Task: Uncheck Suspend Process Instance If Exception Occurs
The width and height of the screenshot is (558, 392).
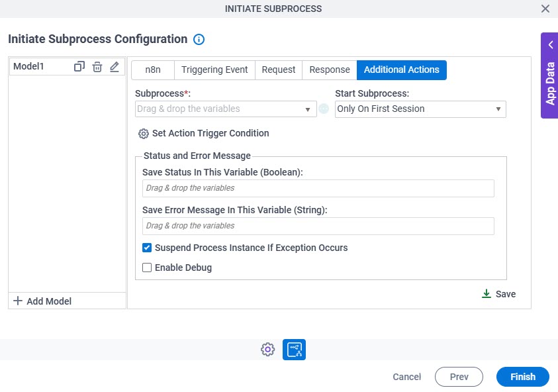Action: tap(147, 248)
